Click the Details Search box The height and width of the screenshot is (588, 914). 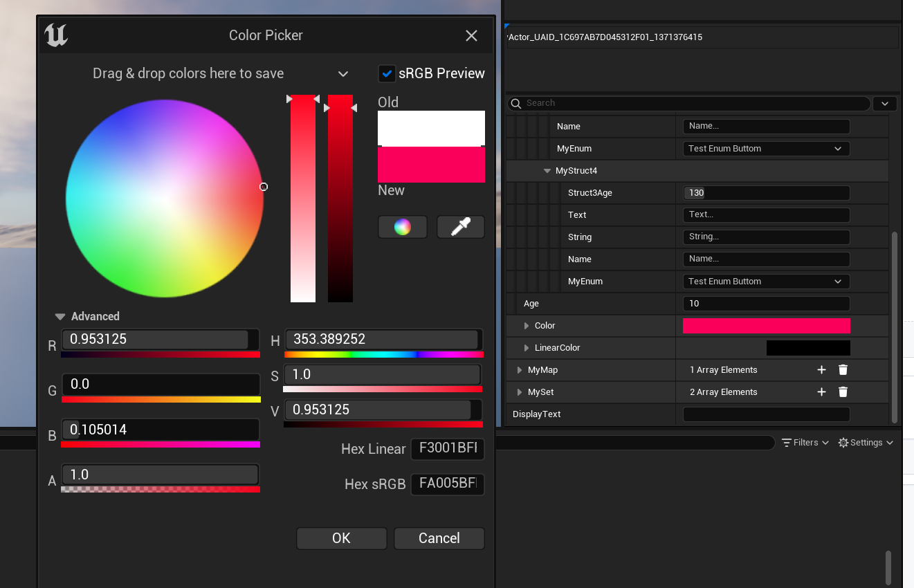pyautogui.click(x=689, y=104)
